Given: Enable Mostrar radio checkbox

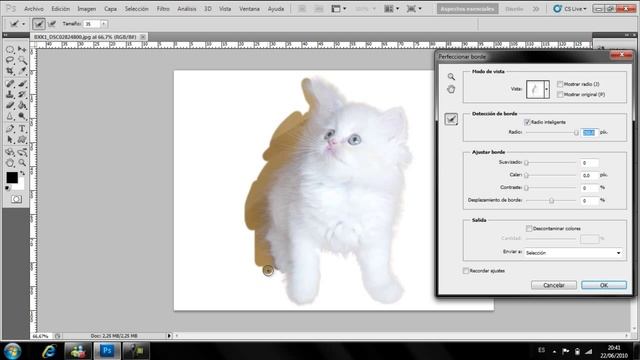Looking at the screenshot, I should click(560, 84).
